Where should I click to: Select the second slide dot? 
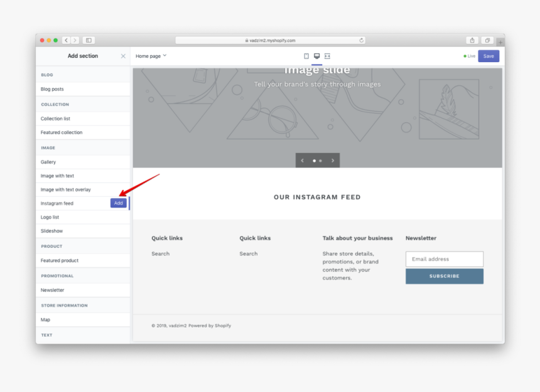pos(320,161)
